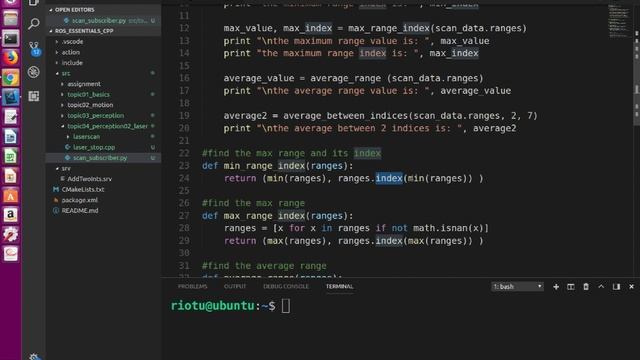Expand the include folder

pos(72,63)
